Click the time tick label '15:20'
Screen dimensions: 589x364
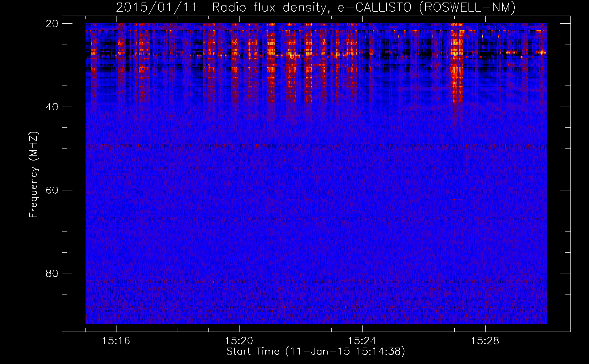[x=239, y=341]
